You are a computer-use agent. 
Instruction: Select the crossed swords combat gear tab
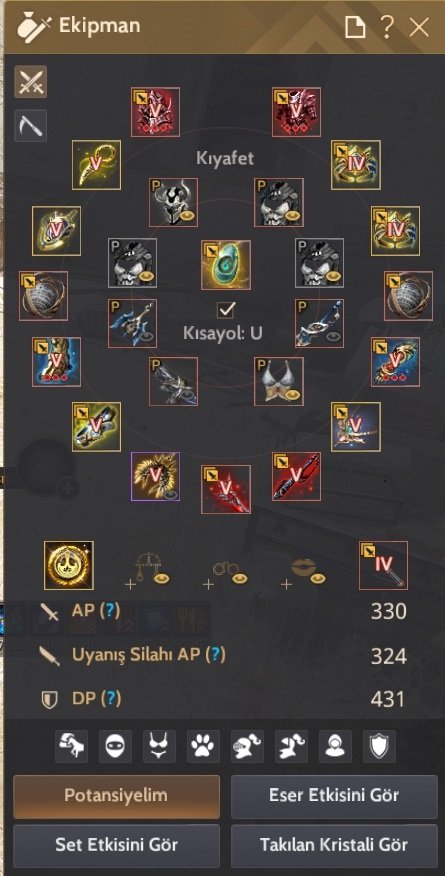[30, 82]
